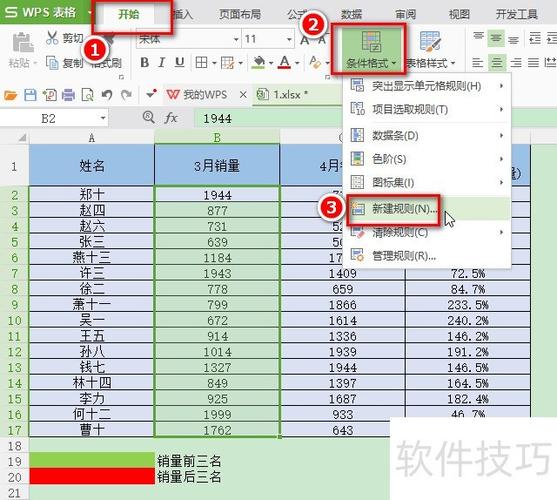Open the Name Box dropdown arrow

(103, 118)
